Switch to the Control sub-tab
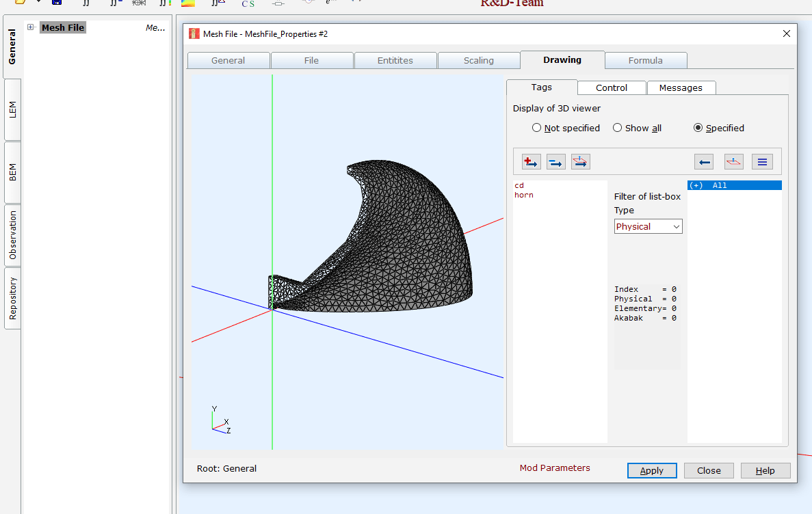 [x=612, y=88]
